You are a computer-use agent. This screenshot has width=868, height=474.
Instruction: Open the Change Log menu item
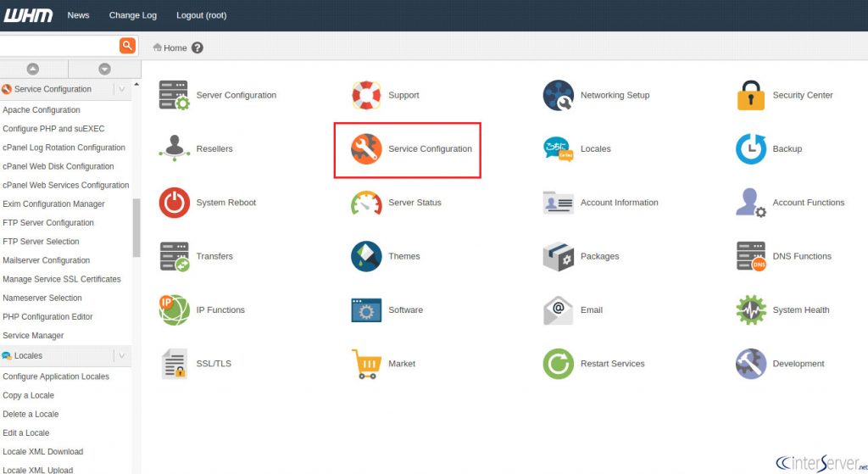pyautogui.click(x=133, y=15)
